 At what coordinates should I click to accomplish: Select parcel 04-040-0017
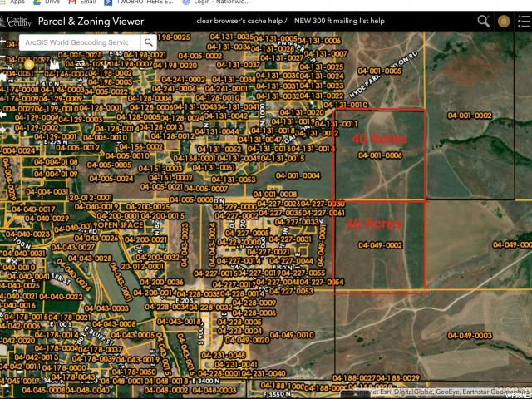click(33, 209)
